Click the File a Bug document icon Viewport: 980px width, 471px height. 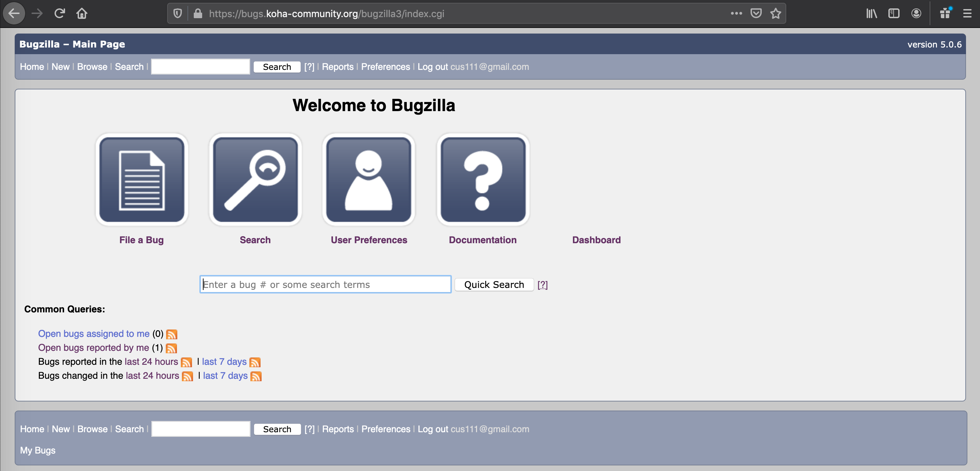point(142,180)
